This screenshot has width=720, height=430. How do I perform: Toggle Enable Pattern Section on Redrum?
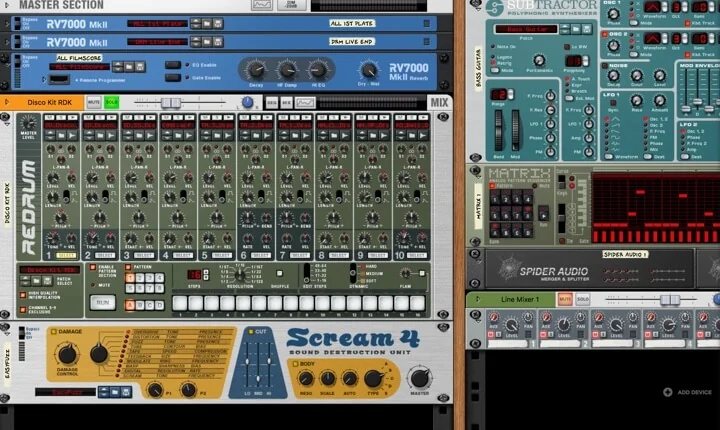pos(93,267)
